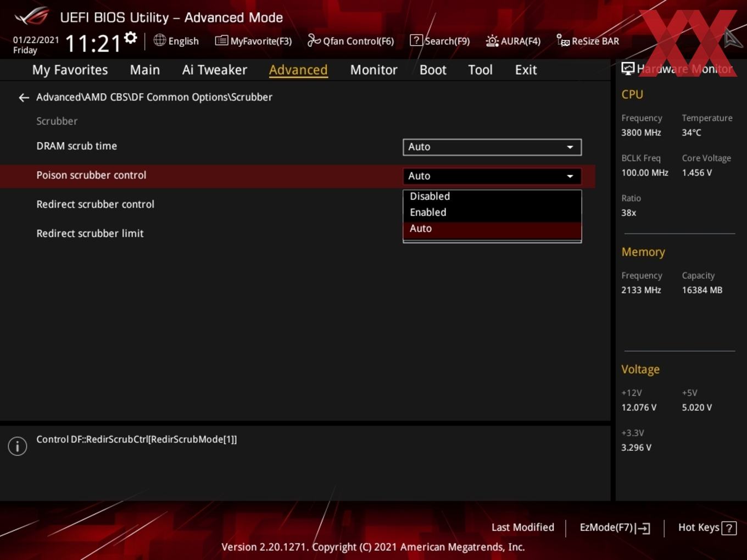This screenshot has width=747, height=560.
Task: Click the CPU temperature 34°C value
Action: pyautogui.click(x=692, y=133)
